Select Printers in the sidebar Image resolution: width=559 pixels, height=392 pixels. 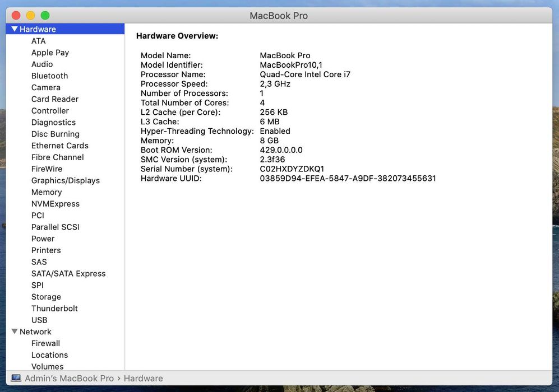tap(46, 250)
